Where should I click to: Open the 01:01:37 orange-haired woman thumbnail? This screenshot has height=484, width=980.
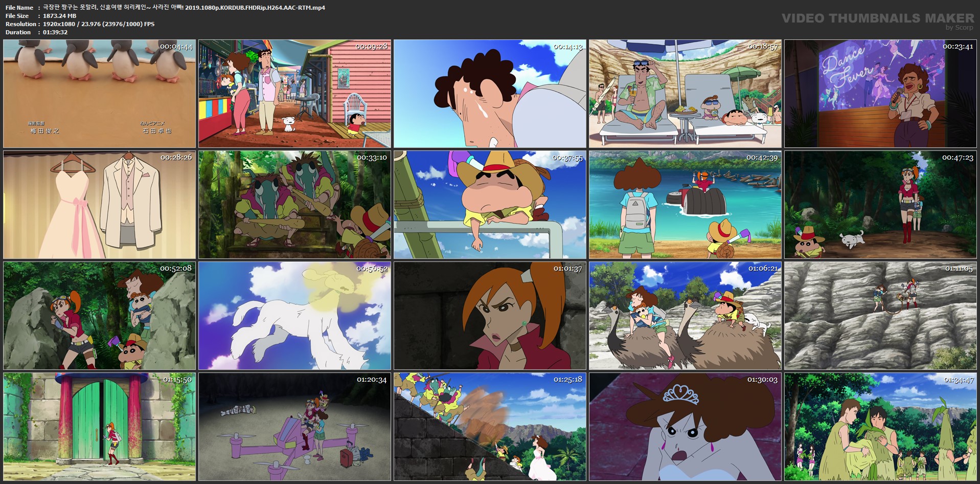(x=490, y=316)
